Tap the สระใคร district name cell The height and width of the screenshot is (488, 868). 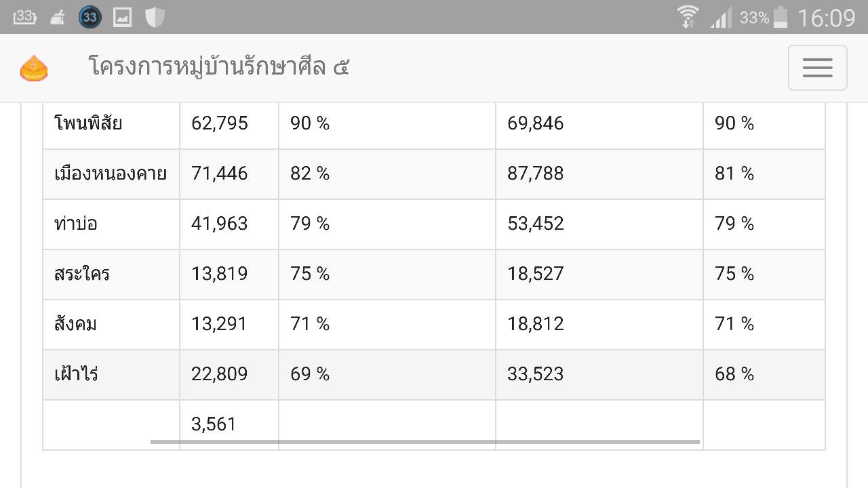pyautogui.click(x=111, y=274)
